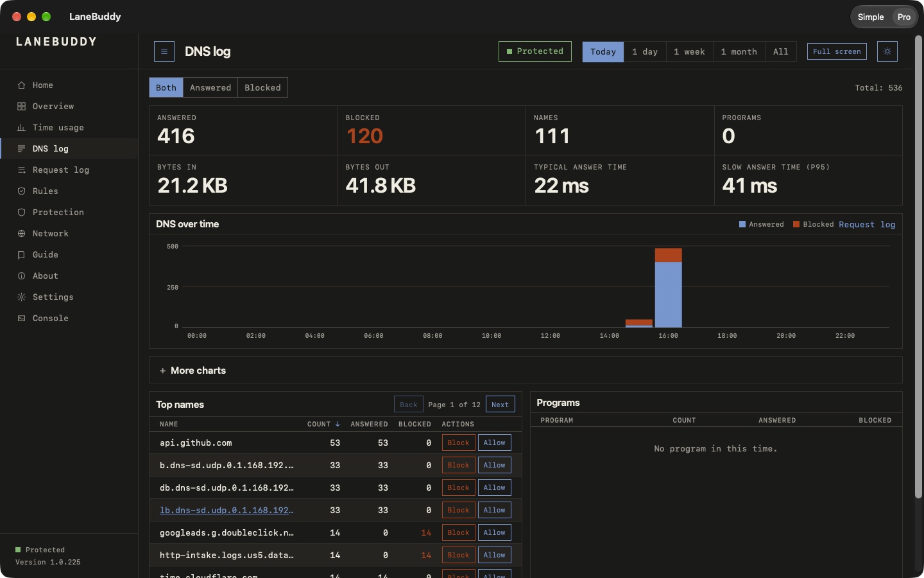Switch theme with the sun icon button
Screen dimensions: 924x578
click(x=887, y=51)
